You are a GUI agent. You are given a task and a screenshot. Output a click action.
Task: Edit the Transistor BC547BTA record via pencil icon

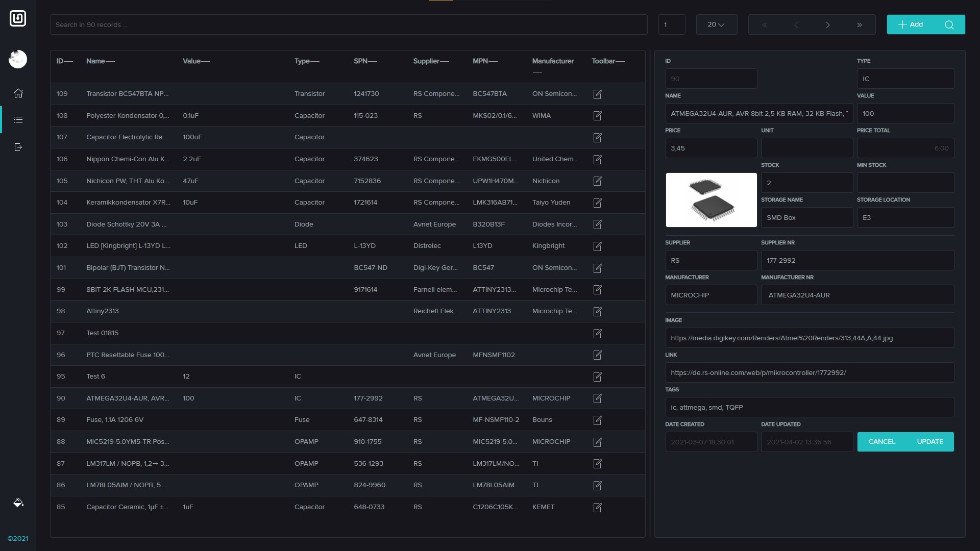pos(597,94)
